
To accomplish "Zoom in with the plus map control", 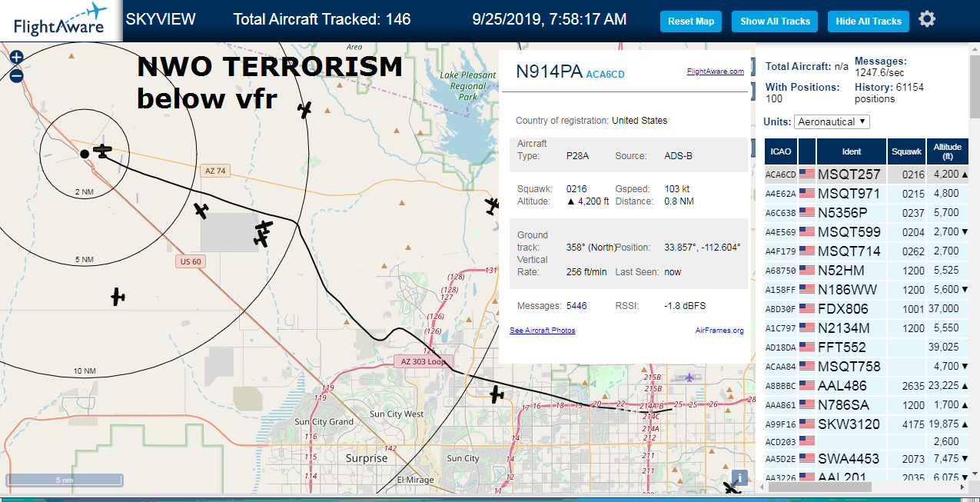I will coord(16,58).
